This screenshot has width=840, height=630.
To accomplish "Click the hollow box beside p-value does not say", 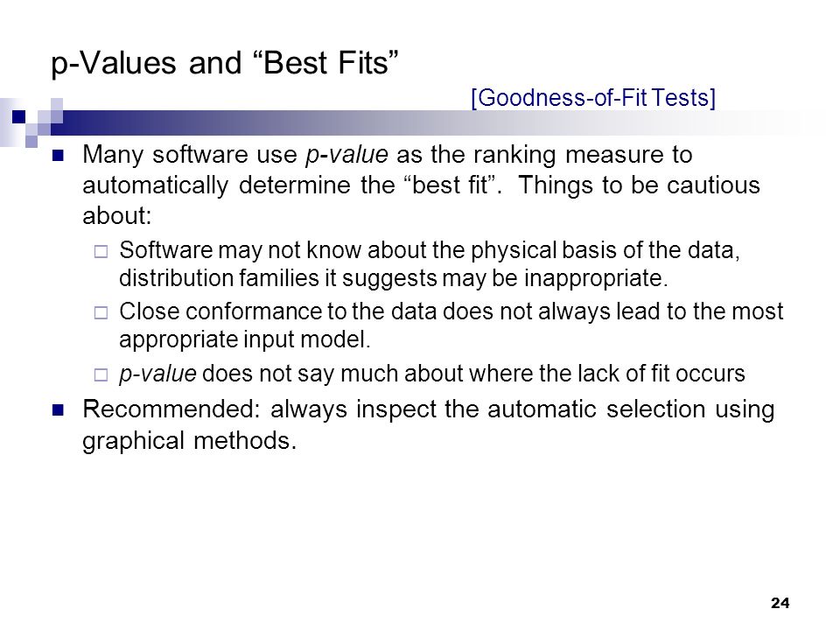I will (x=101, y=374).
